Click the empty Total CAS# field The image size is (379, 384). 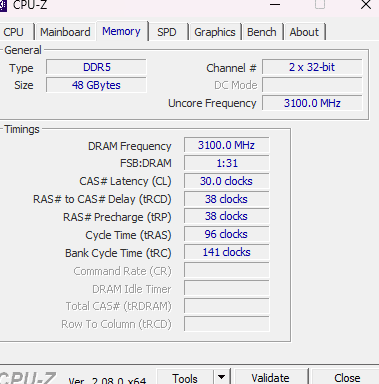click(227, 306)
